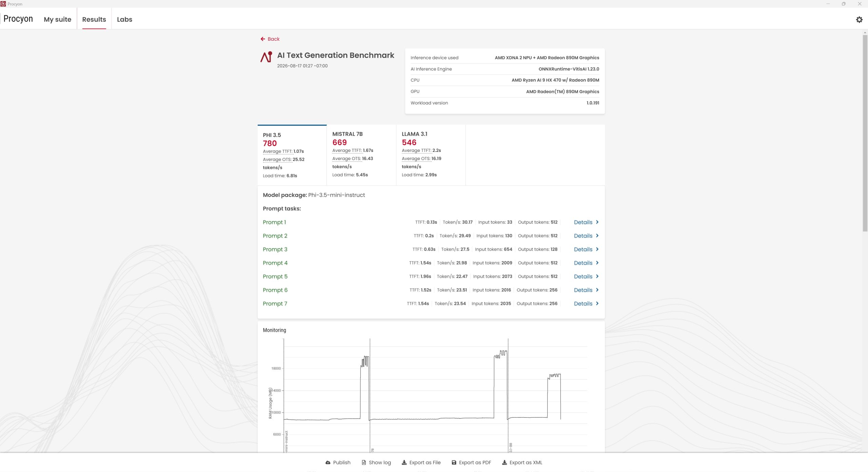
Task: Click the Back arrow icon
Action: click(x=263, y=39)
